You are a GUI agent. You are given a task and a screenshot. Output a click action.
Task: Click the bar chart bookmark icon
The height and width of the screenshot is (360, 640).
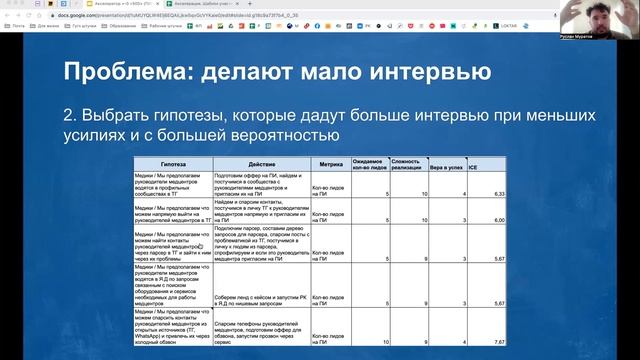click(x=210, y=26)
